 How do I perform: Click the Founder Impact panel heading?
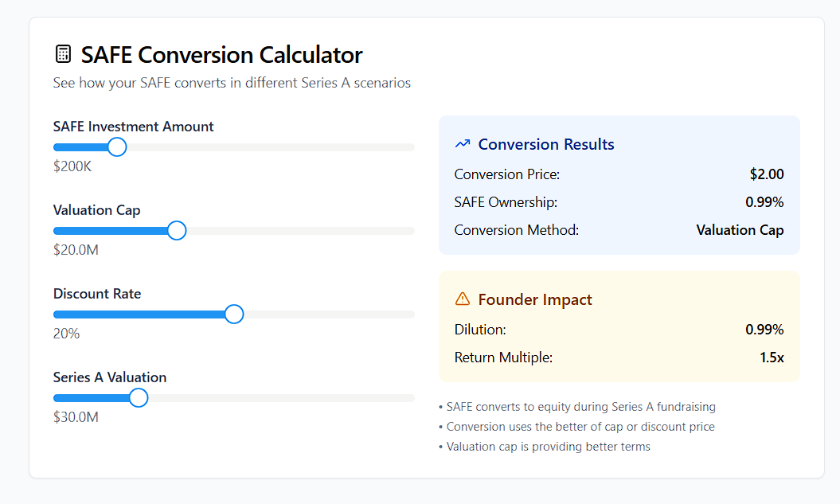point(535,299)
